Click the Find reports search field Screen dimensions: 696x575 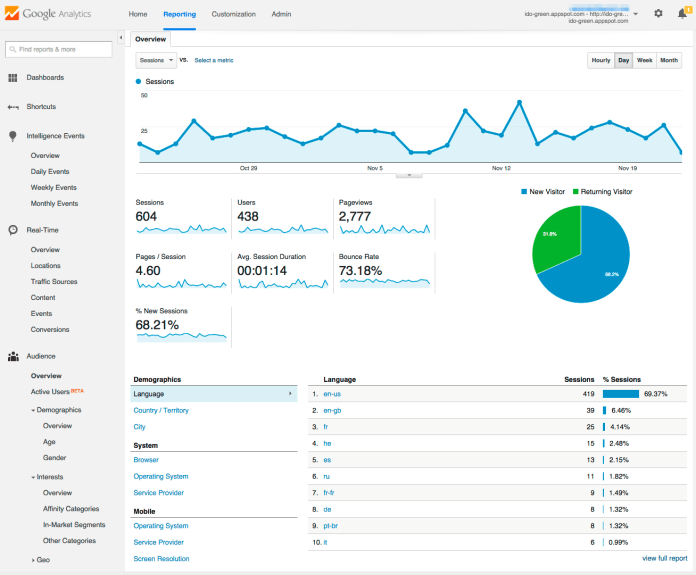coord(59,49)
